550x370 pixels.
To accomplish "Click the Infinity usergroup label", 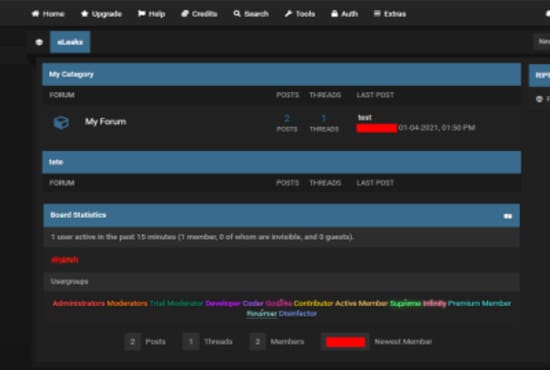I will pyautogui.click(x=435, y=303).
